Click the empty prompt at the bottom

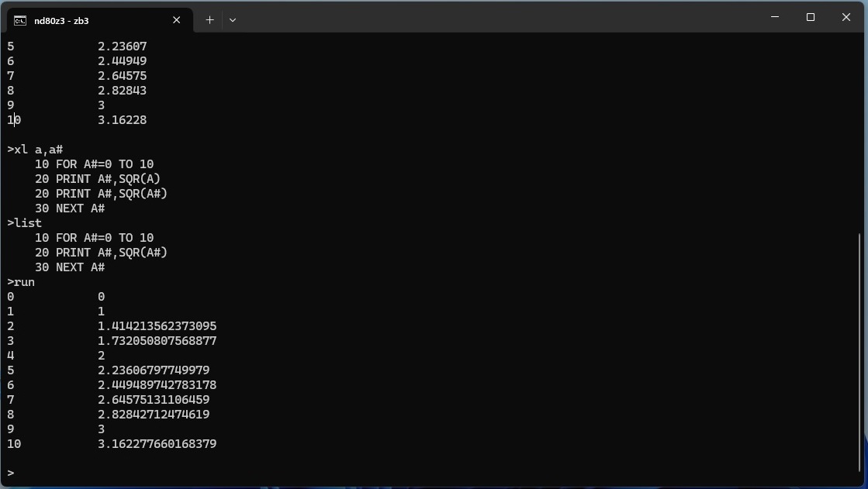(11, 473)
